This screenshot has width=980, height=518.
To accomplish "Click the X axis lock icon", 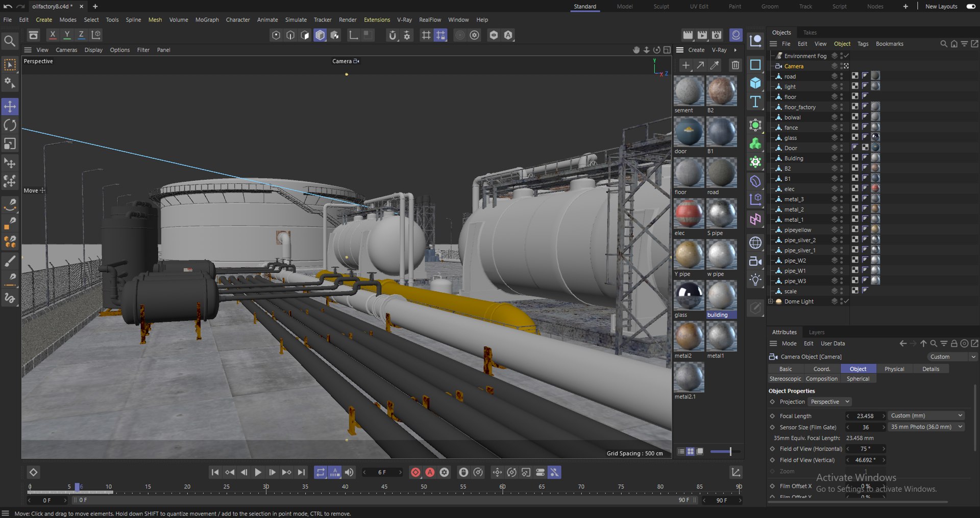I will (x=53, y=35).
